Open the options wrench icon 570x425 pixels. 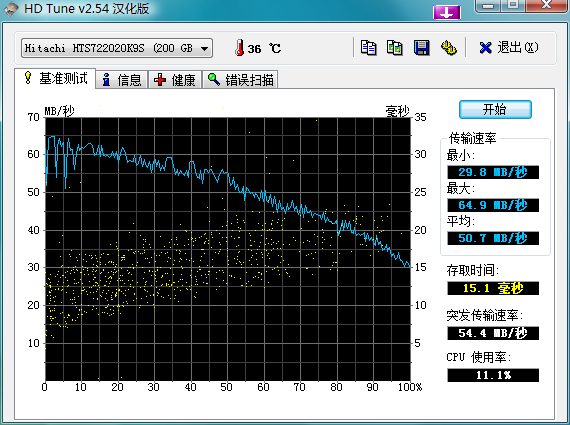tap(449, 48)
